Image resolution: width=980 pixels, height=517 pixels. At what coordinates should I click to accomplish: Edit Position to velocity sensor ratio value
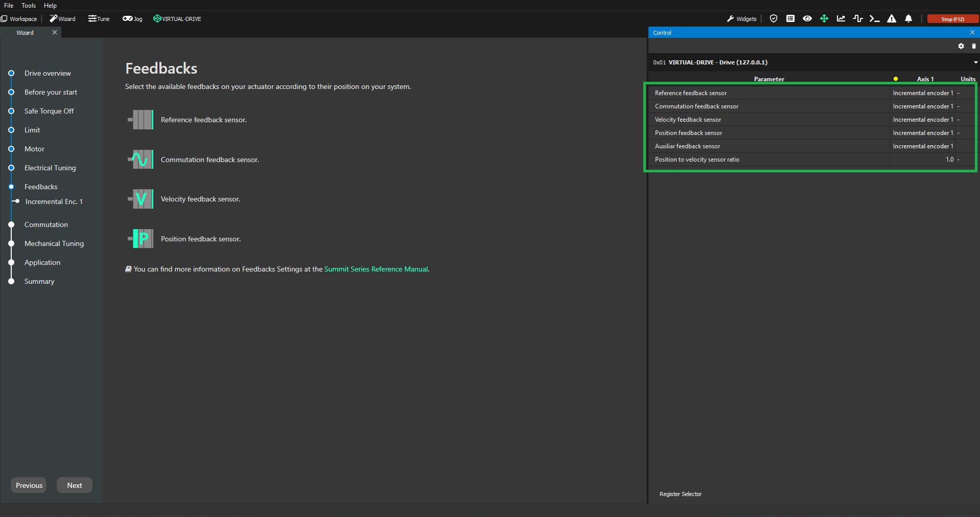[922, 160]
